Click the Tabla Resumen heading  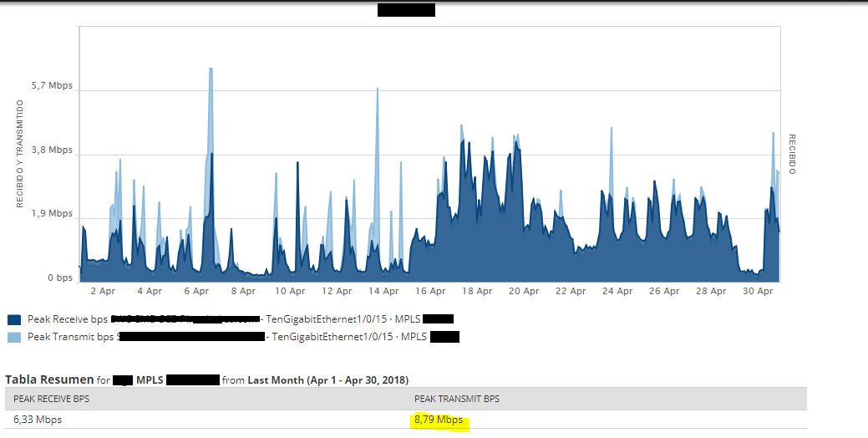49,379
